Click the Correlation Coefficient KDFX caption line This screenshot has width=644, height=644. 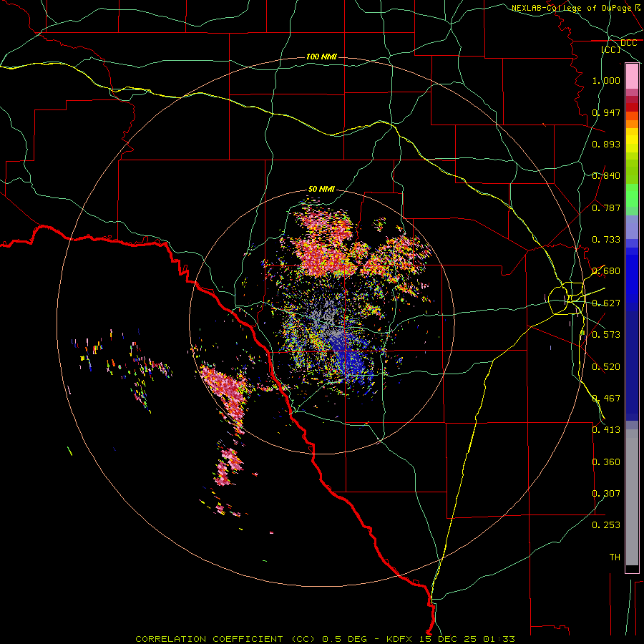[325, 639]
